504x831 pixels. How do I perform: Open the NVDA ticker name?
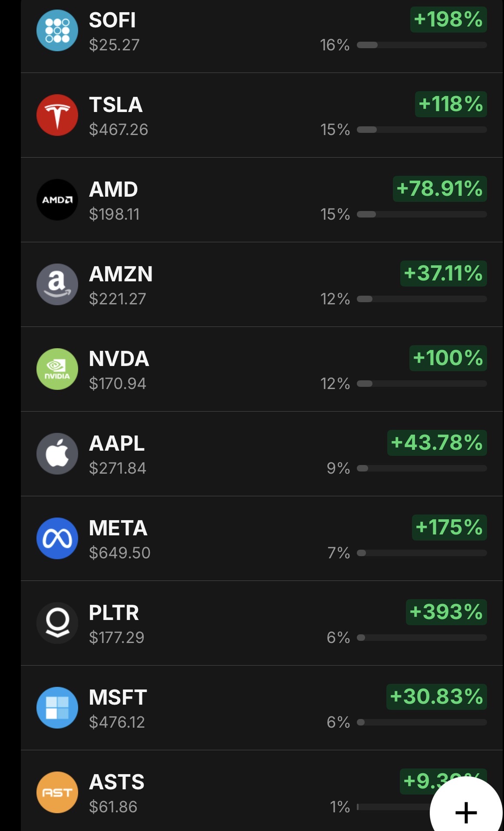pyautogui.click(x=119, y=359)
